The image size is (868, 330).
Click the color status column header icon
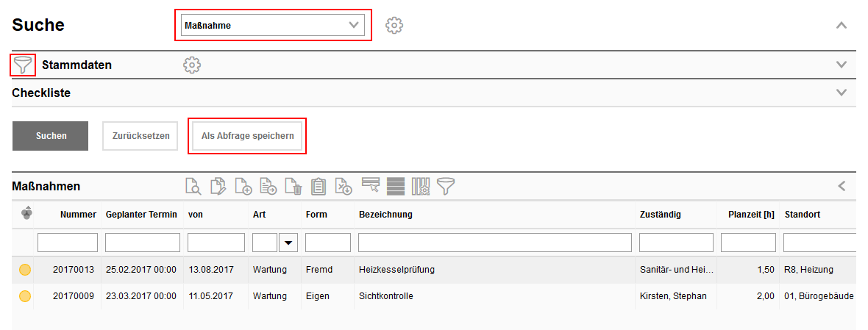click(27, 213)
